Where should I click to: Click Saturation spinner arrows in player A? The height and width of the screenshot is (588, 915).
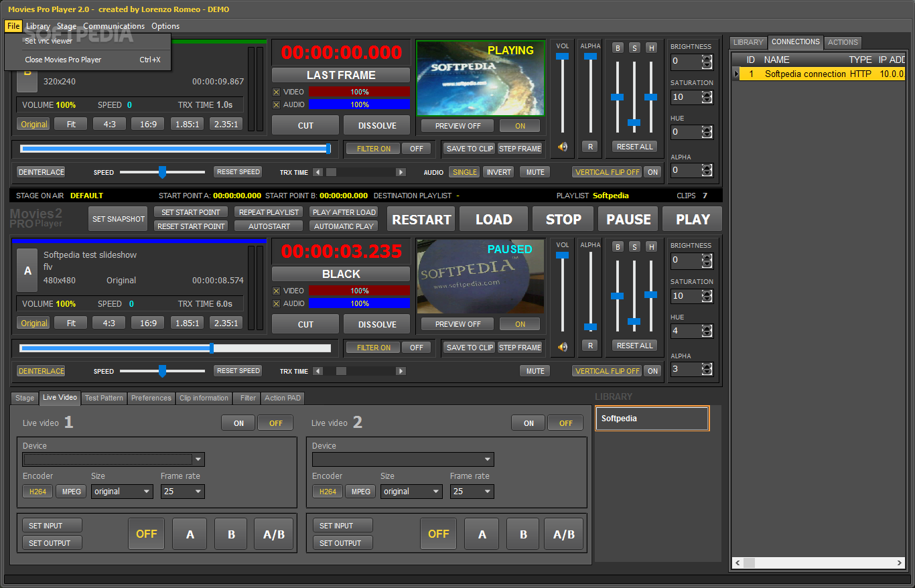(x=706, y=296)
